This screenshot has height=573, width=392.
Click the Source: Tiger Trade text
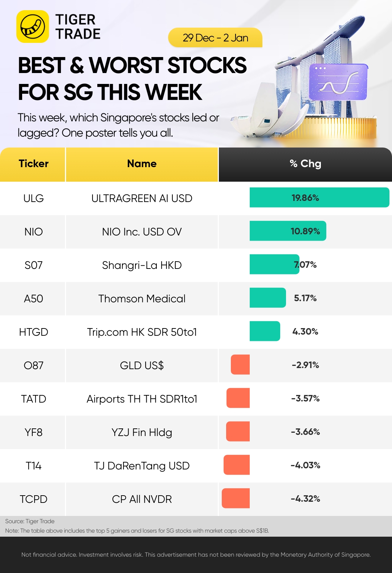tap(30, 521)
